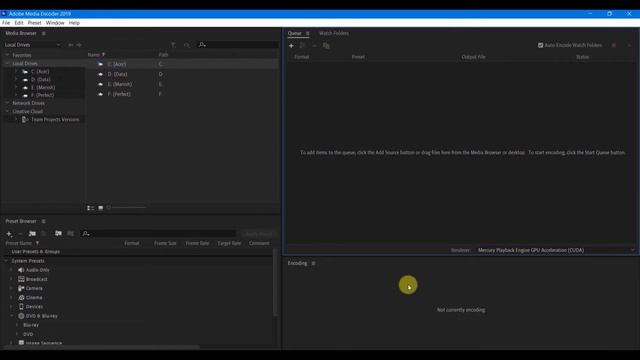This screenshot has width=640, height=360.
Task: Expand the Audio Only preset group
Action: pyautogui.click(x=11, y=270)
